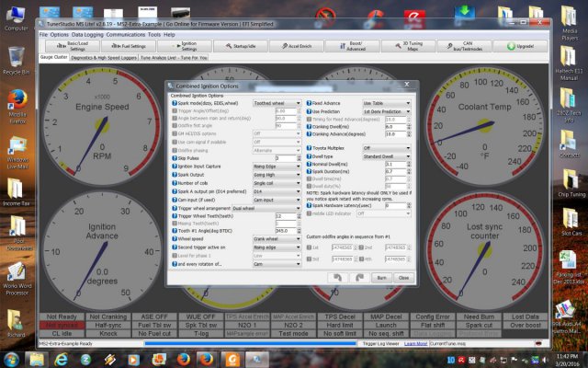Open Recycle Bin on the desktop
This screenshot has height=368, width=588.
click(x=16, y=61)
